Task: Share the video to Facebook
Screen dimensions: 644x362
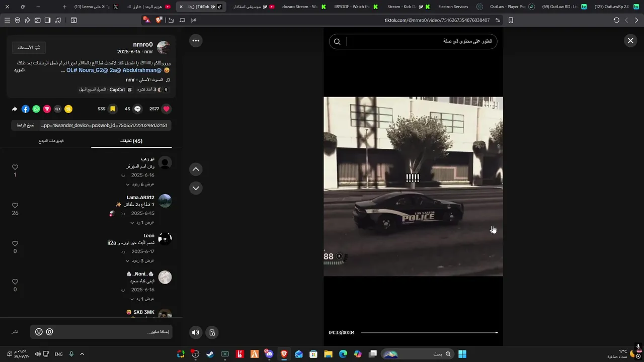Action: coord(25,109)
